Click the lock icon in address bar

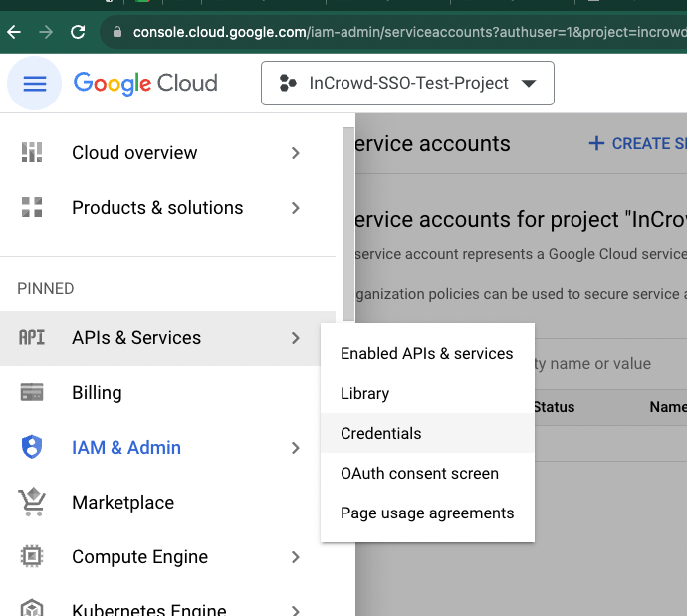[x=116, y=32]
